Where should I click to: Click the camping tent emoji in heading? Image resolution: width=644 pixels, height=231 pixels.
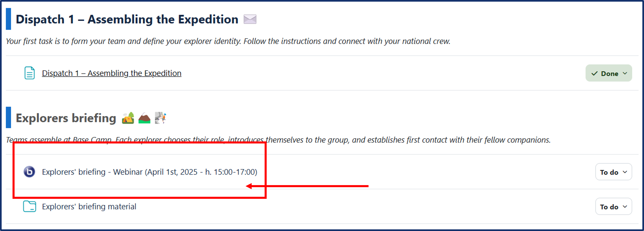[128, 118]
